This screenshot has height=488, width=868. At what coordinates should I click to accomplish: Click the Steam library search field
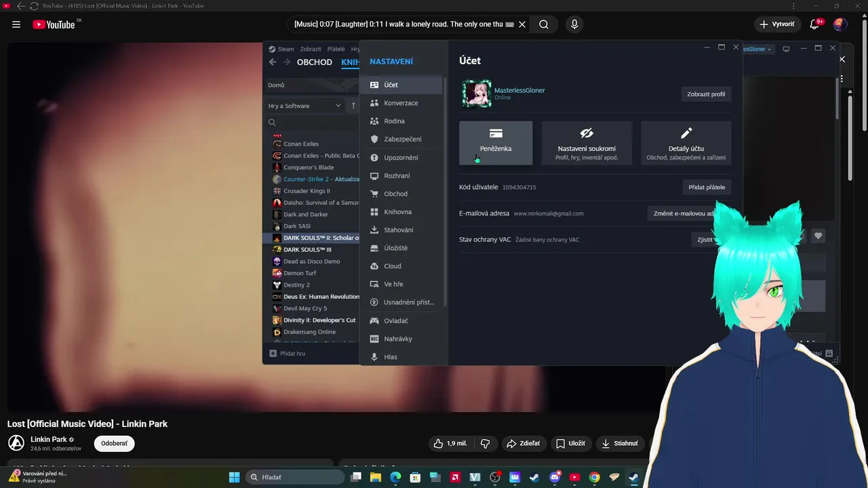(x=312, y=123)
